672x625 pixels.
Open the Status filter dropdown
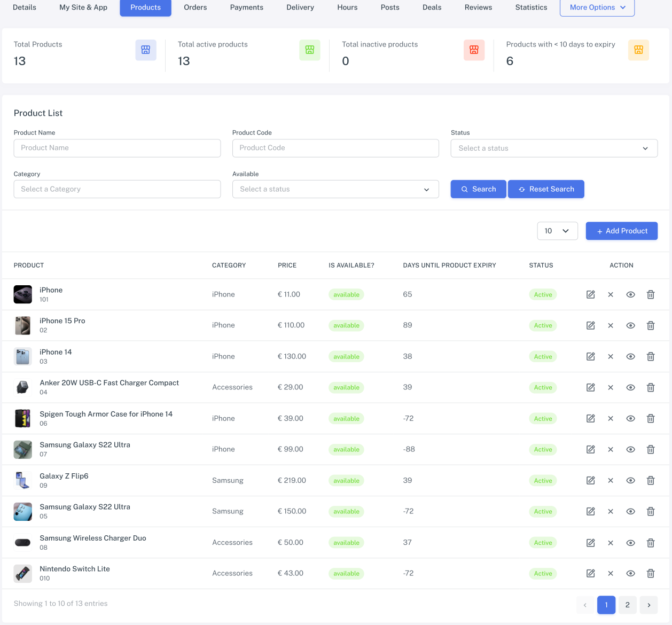coord(554,148)
